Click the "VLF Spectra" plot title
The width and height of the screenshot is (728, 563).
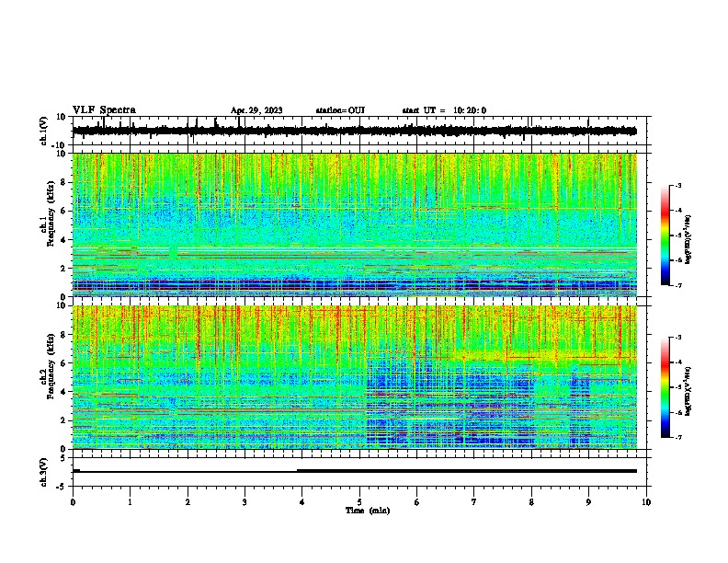click(104, 110)
